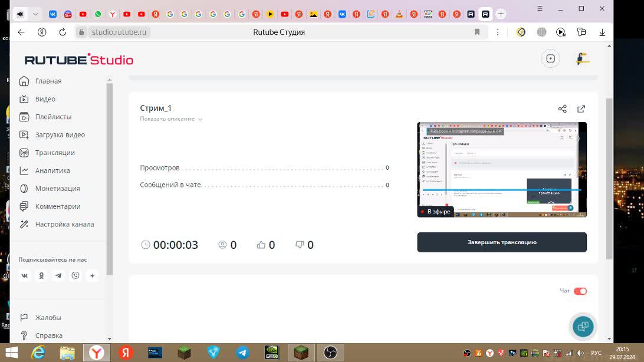Click the Сообщений в чате label
Image resolution: width=644 pixels, height=362 pixels.
pos(170,185)
